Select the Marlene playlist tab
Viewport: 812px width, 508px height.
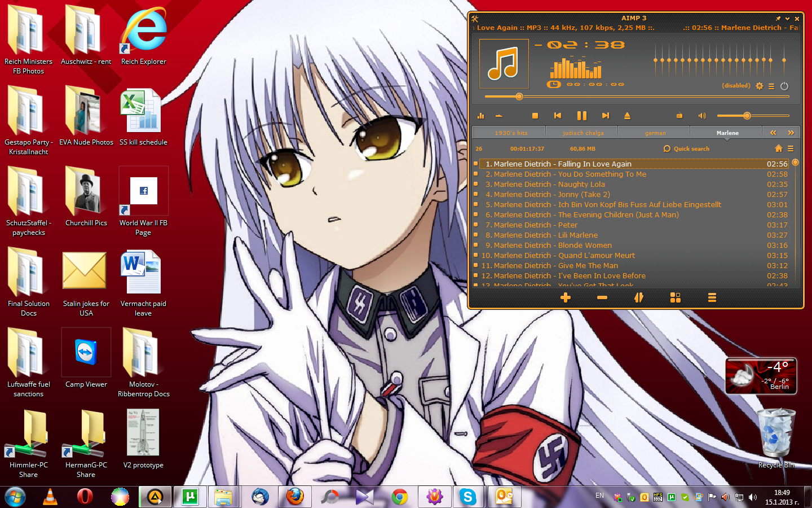[x=727, y=133]
